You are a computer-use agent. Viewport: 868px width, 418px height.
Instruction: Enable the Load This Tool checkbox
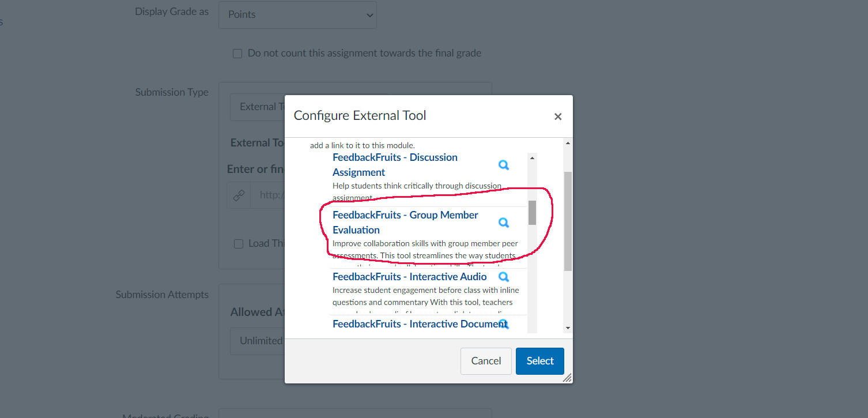[239, 244]
